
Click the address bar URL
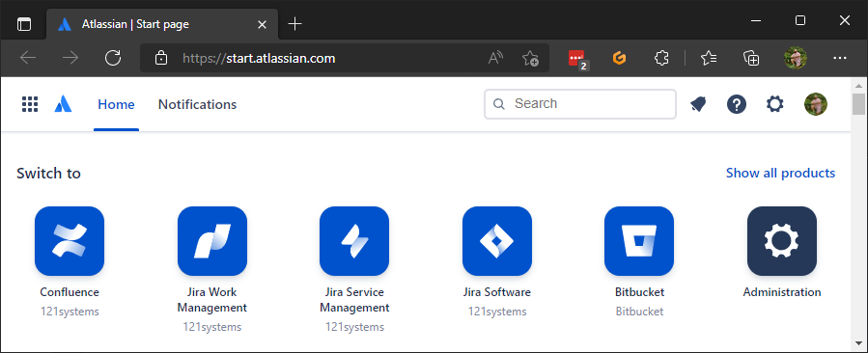(259, 58)
